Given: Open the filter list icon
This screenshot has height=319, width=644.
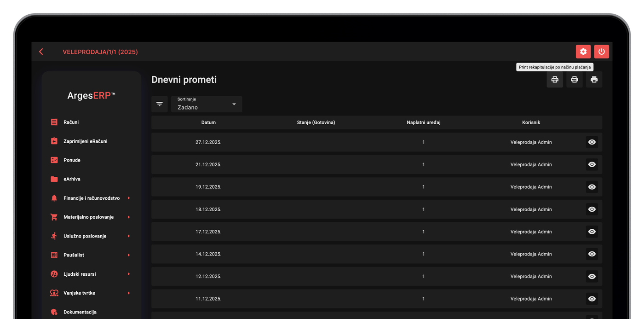Looking at the screenshot, I should (x=160, y=104).
